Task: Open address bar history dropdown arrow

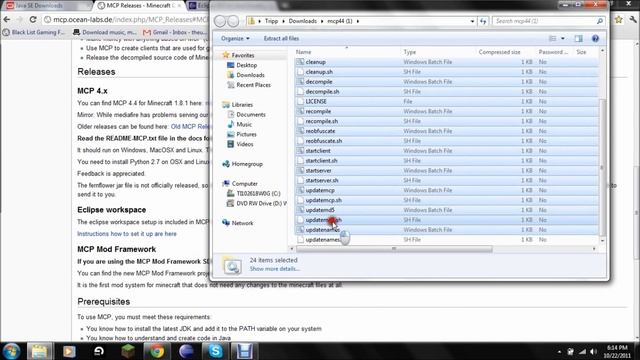Action: (472, 21)
